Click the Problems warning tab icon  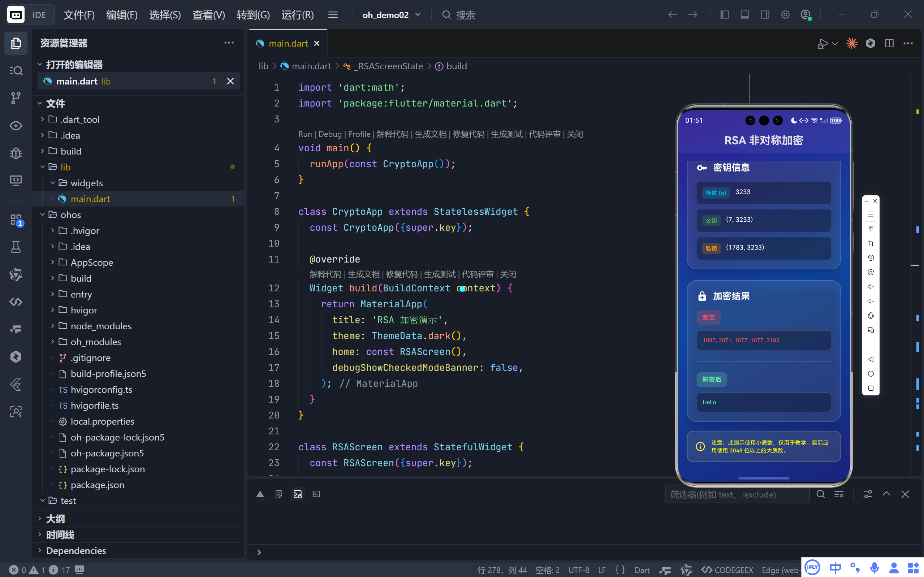[x=260, y=494]
